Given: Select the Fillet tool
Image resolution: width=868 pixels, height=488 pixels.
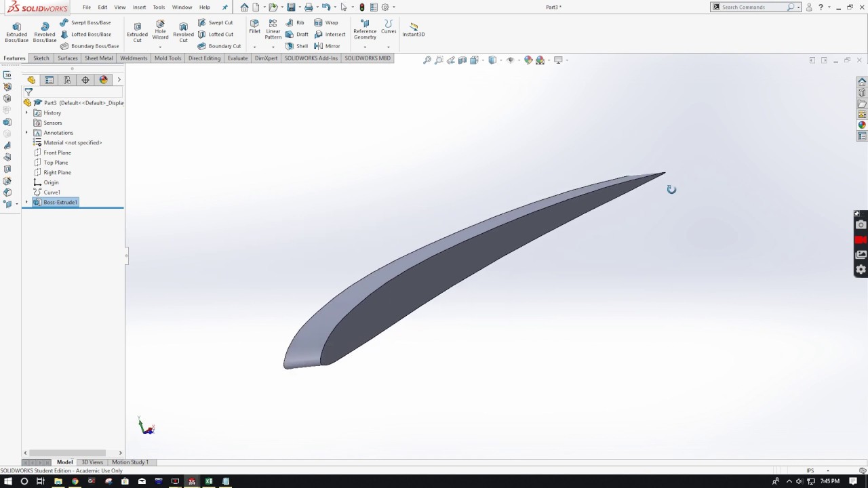Looking at the screenshot, I should [254, 26].
